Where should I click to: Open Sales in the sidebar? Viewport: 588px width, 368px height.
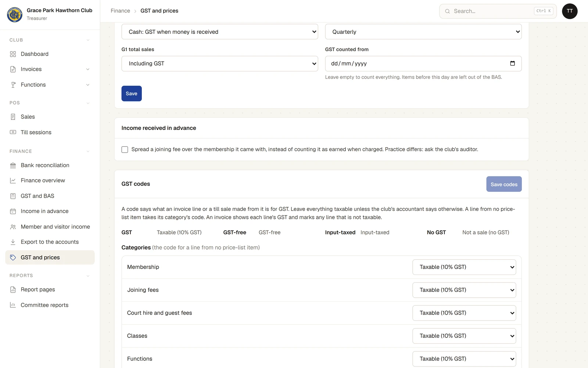(50, 117)
